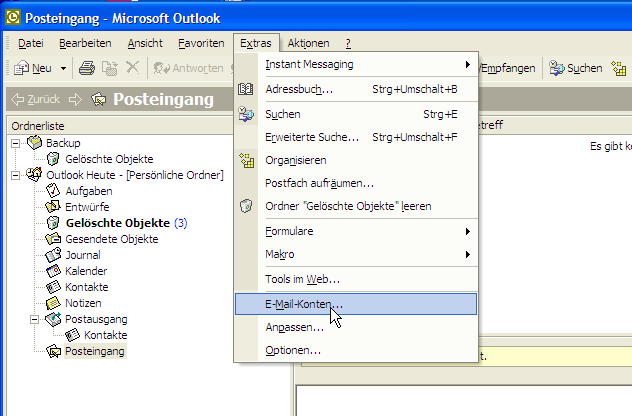Click the Adressbuch book icon in the menu
The image size is (632, 416).
[x=245, y=89]
